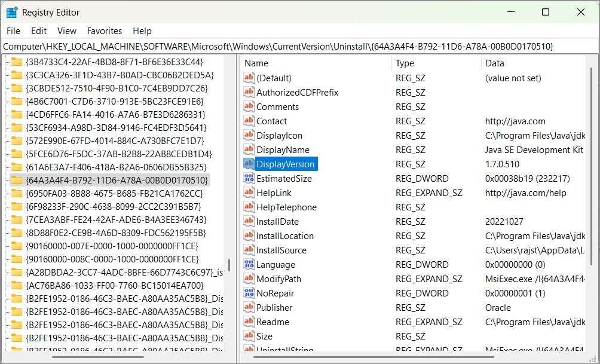Screen dimensions: 600x364
Task: Select the Contact value's string icon
Action: click(249, 121)
